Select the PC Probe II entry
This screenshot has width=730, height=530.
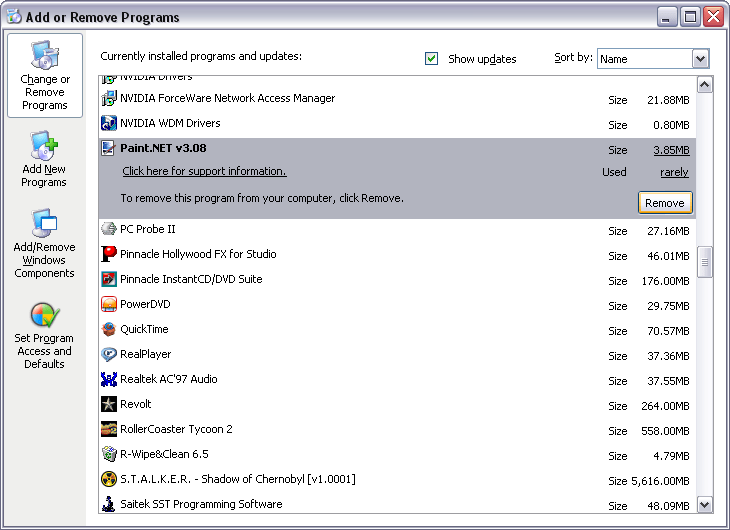click(397, 230)
